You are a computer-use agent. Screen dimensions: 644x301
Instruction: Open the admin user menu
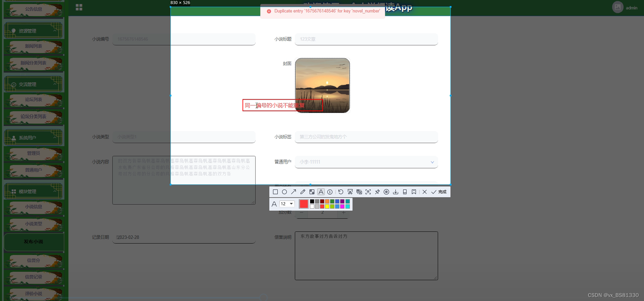pyautogui.click(x=632, y=8)
